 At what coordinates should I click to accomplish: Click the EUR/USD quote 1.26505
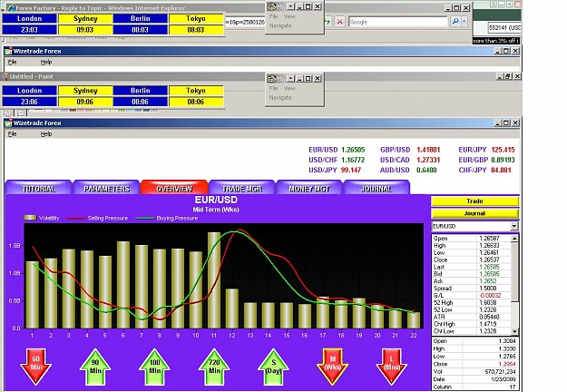353,150
